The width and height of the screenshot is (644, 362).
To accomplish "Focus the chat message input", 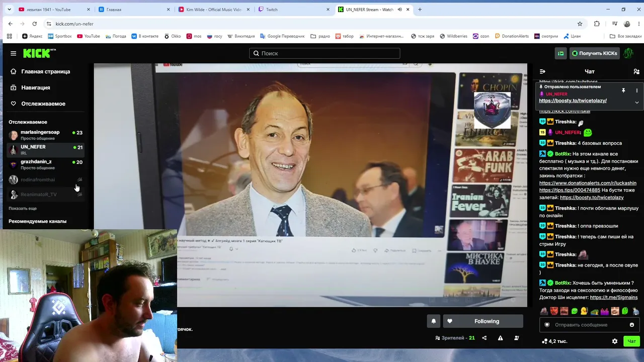I will point(590,325).
